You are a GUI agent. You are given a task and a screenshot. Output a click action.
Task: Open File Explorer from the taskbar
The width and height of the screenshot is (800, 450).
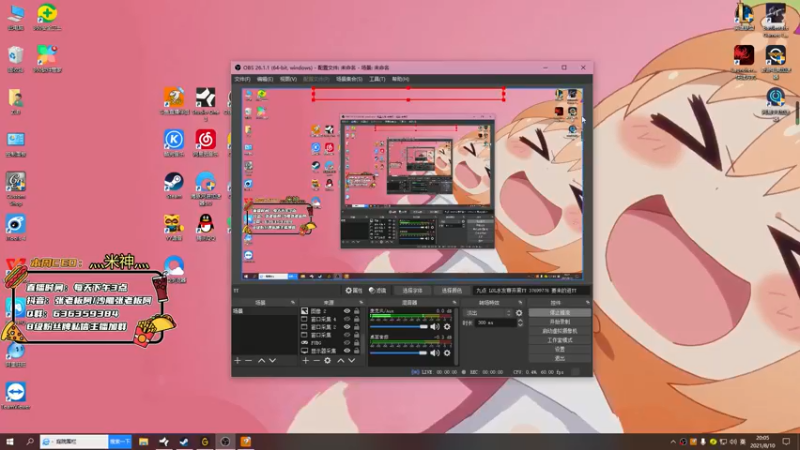click(x=143, y=441)
